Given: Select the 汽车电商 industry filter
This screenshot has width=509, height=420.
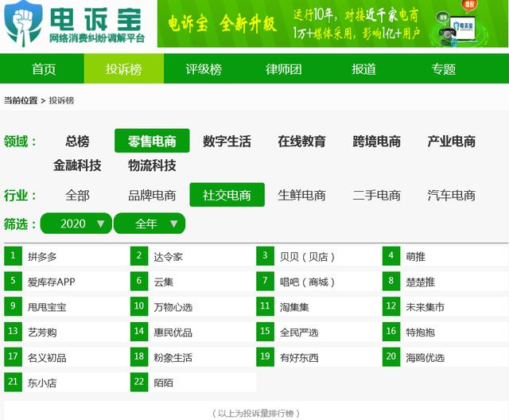Looking at the screenshot, I should point(451,195).
